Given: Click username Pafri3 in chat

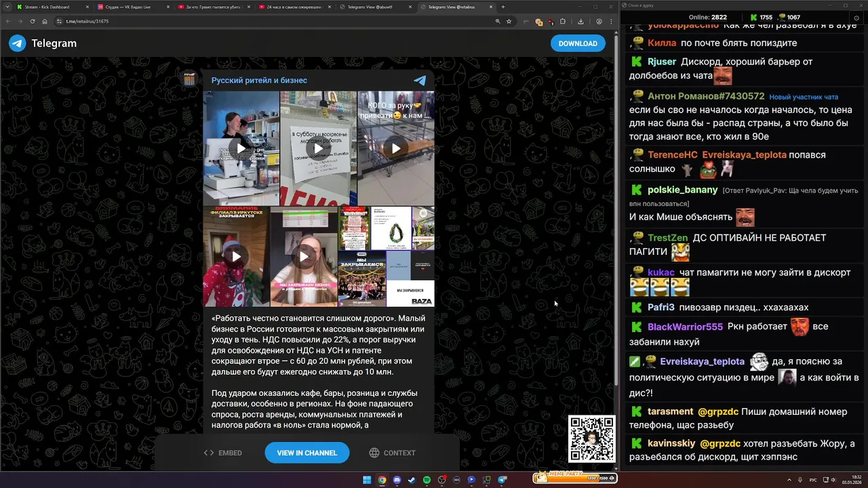Looking at the screenshot, I should (x=661, y=307).
